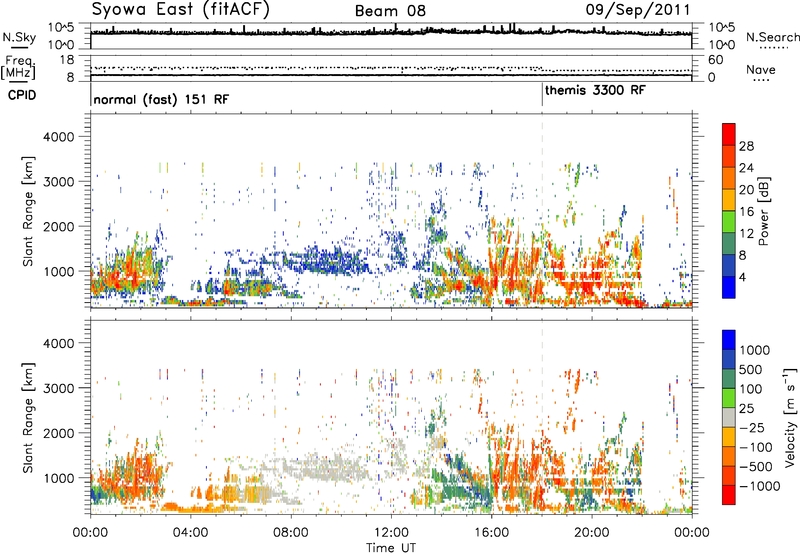Click the '12:00' time axis tick label

pyautogui.click(x=391, y=533)
